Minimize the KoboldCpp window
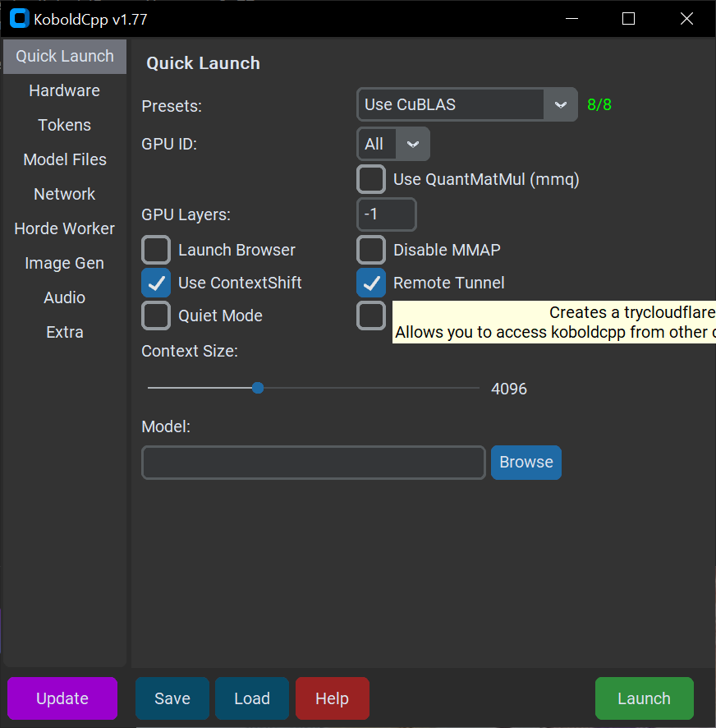Image resolution: width=716 pixels, height=728 pixels. 571,19
